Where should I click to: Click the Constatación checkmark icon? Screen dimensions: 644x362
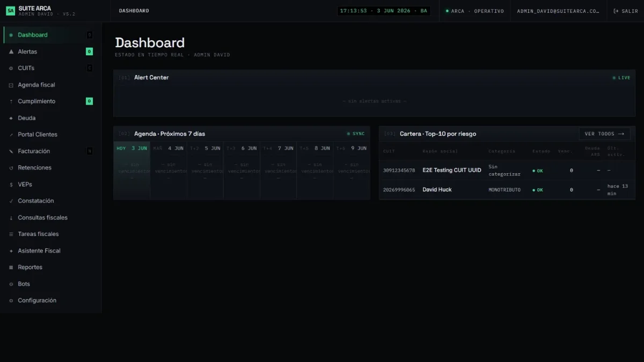click(x=11, y=201)
